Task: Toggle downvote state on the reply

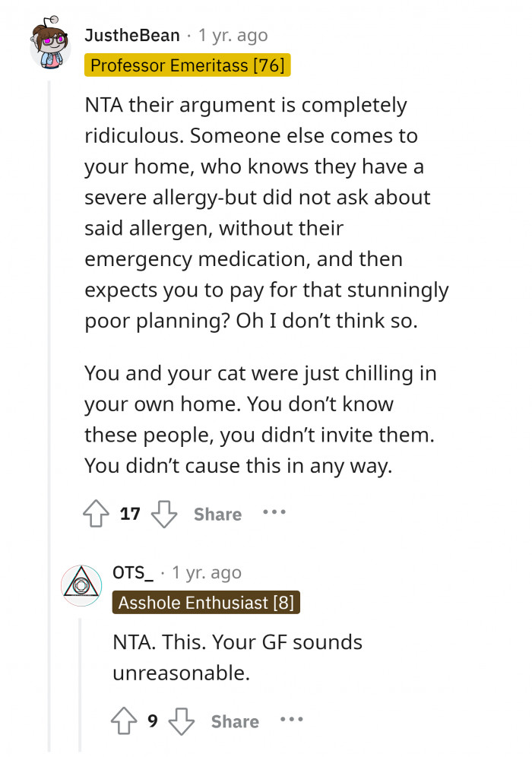Action: pyautogui.click(x=182, y=721)
